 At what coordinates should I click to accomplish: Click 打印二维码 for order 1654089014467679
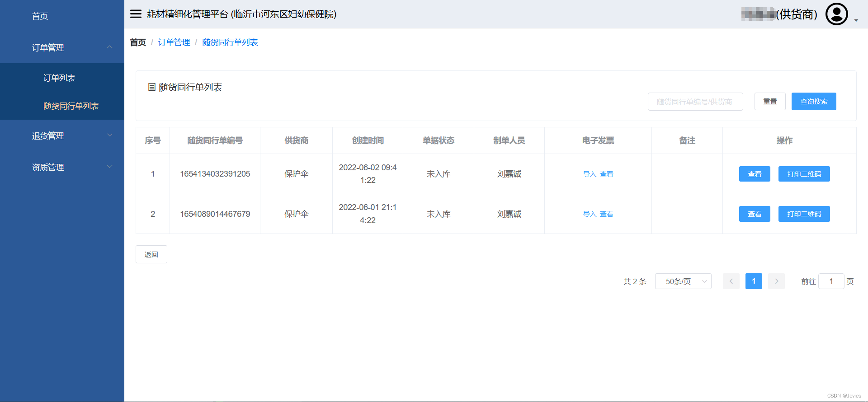point(804,214)
